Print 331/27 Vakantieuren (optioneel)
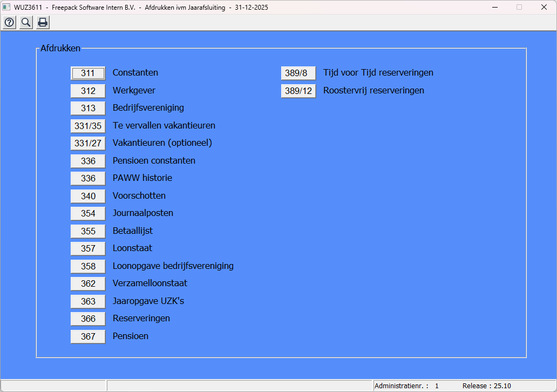Image resolution: width=557 pixels, height=392 pixels. click(88, 143)
